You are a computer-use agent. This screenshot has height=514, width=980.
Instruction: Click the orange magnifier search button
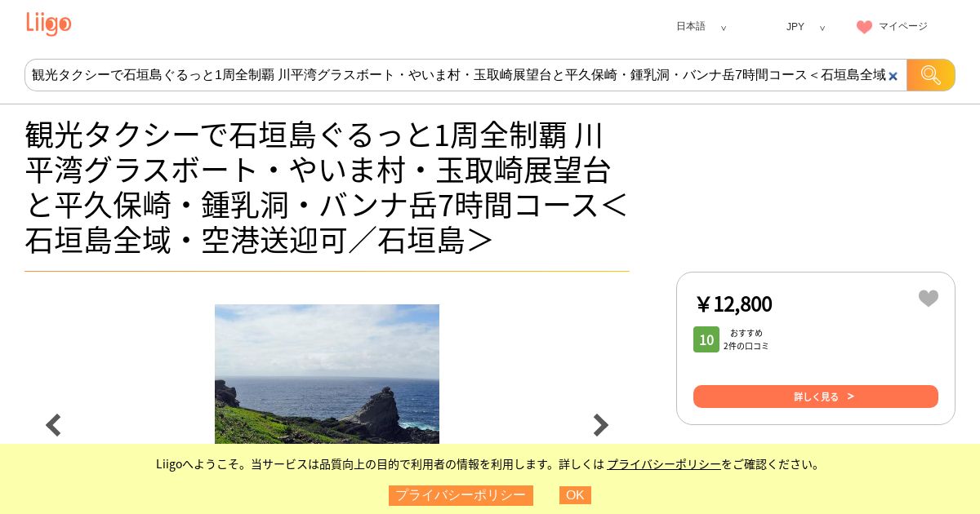[931, 75]
